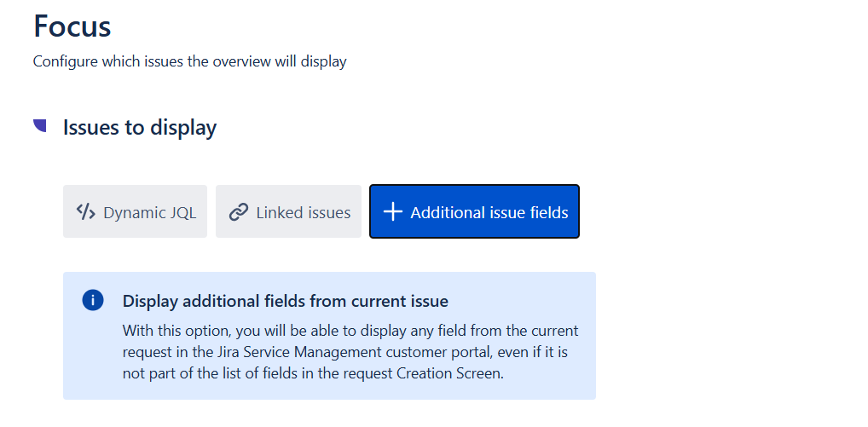
Task: Click the plus icon on Additional issue fields
Action: pyautogui.click(x=392, y=212)
